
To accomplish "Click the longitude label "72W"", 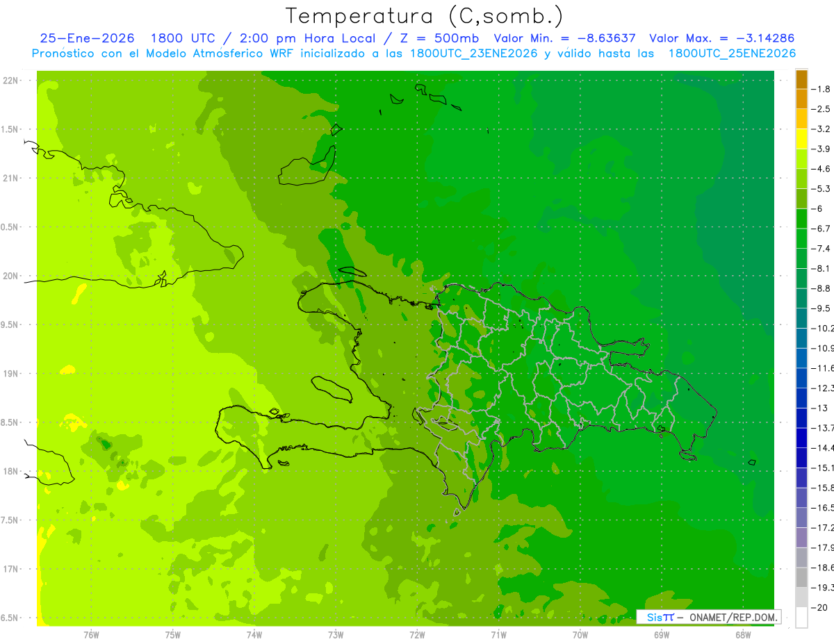I will (x=417, y=635).
